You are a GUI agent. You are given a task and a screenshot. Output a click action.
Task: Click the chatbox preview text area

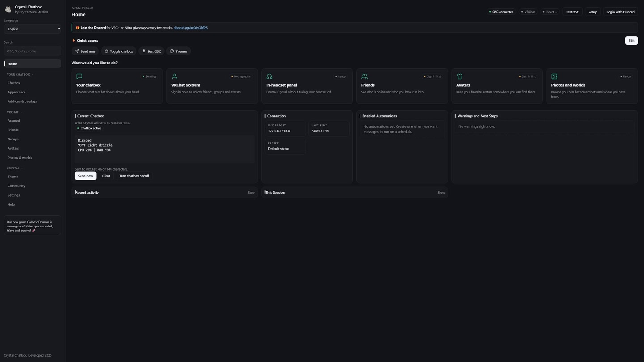(x=165, y=149)
